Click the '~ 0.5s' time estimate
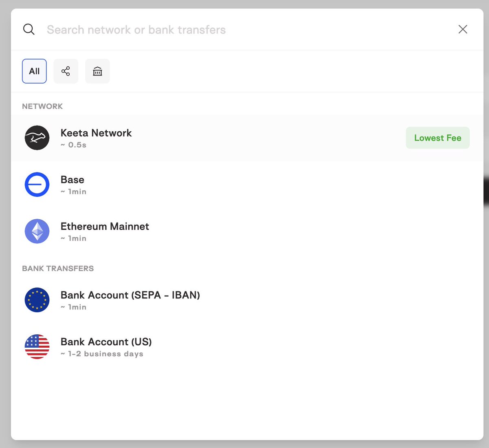This screenshot has width=489, height=448. (x=73, y=145)
